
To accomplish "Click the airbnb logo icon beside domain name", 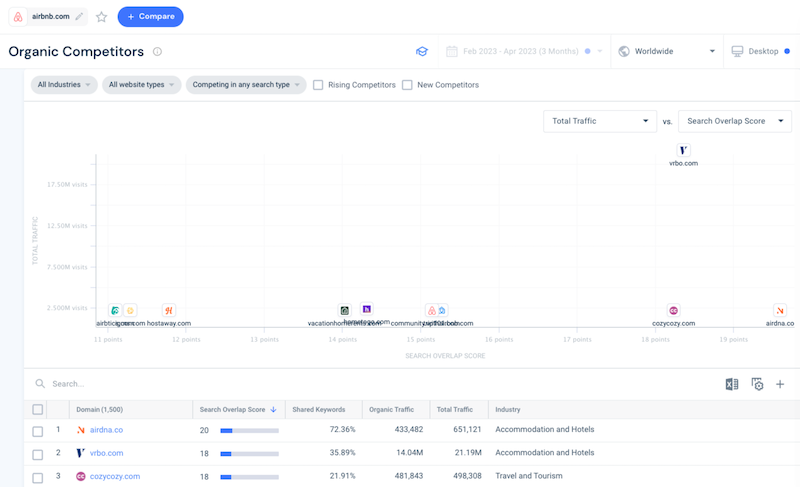I will [x=18, y=17].
